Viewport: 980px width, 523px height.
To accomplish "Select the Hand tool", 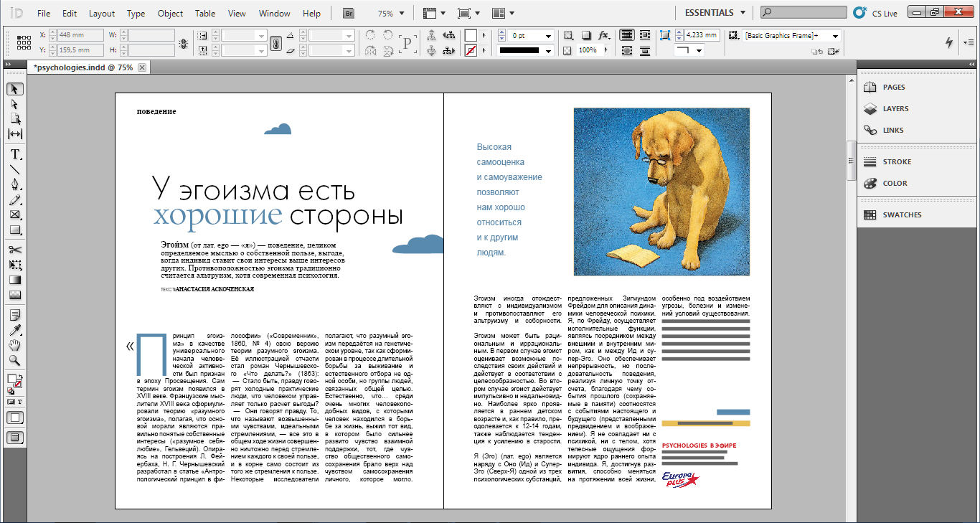I will [x=15, y=345].
